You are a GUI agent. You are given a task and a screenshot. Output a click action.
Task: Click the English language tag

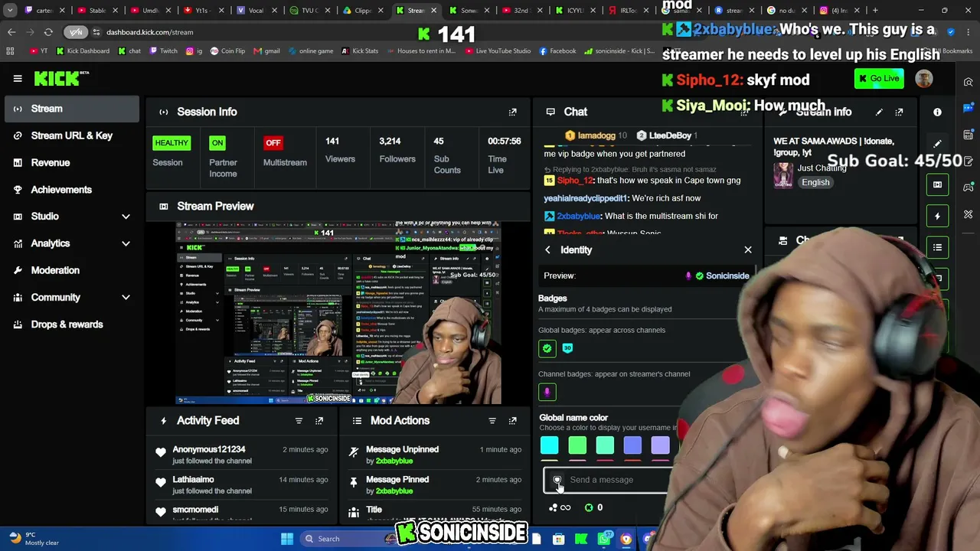(x=815, y=182)
